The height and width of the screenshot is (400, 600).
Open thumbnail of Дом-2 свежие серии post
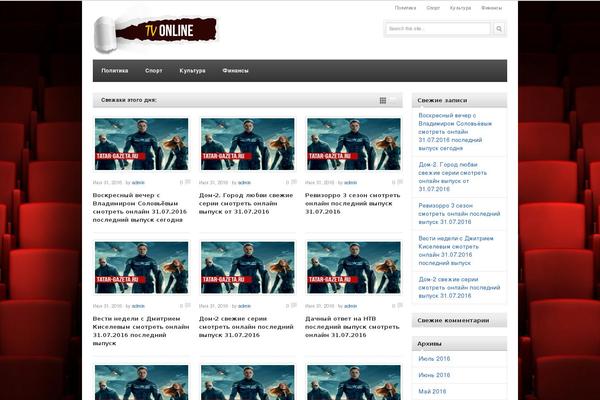click(248, 268)
